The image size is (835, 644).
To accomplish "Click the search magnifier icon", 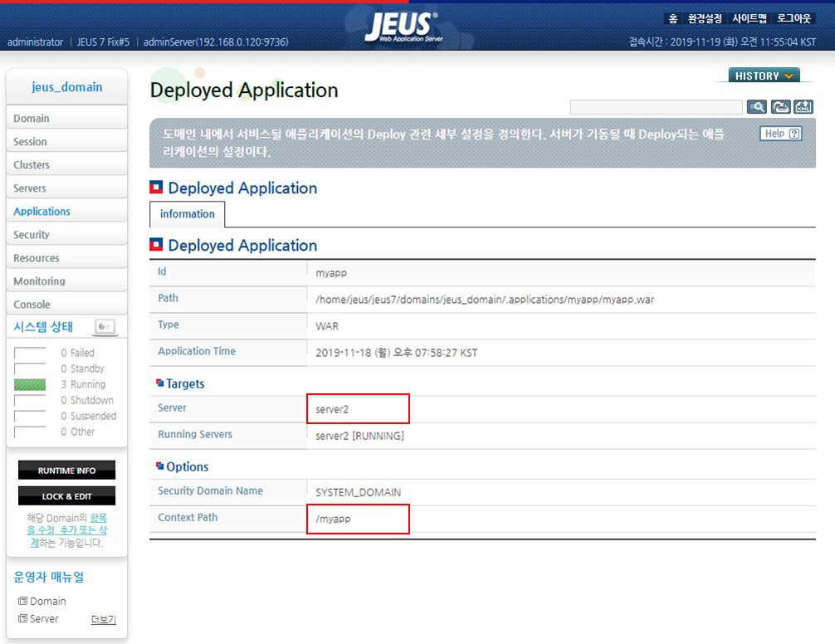I will (758, 107).
